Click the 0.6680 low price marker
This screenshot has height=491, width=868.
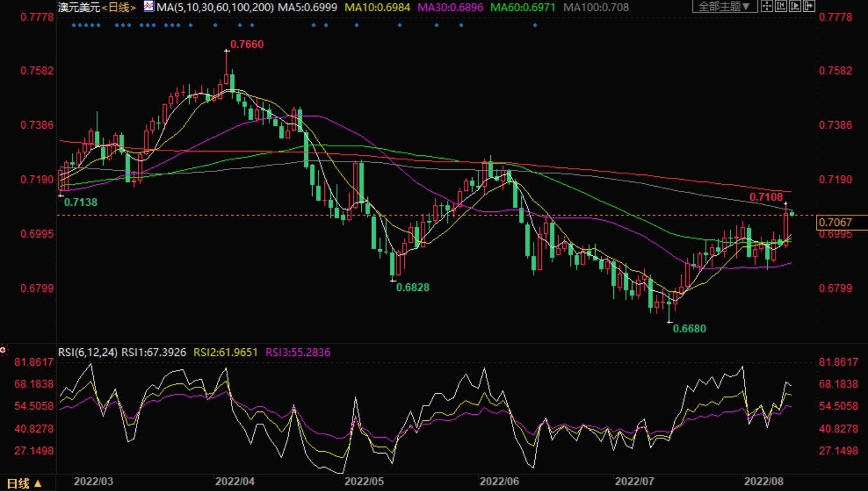pyautogui.click(x=689, y=329)
